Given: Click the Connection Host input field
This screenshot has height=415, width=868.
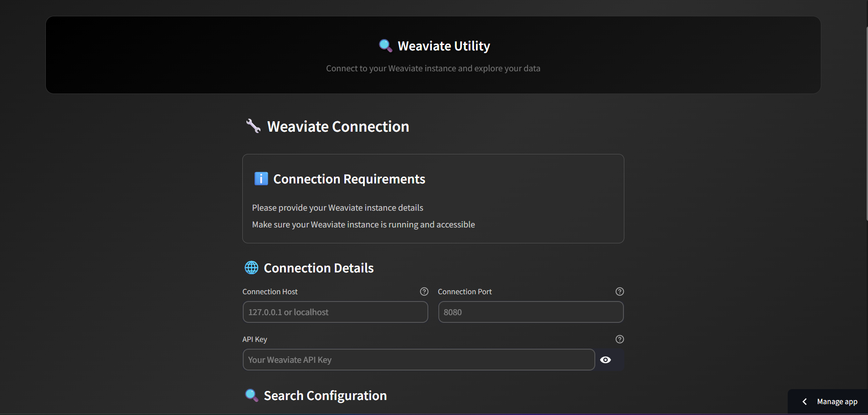Looking at the screenshot, I should (335, 312).
